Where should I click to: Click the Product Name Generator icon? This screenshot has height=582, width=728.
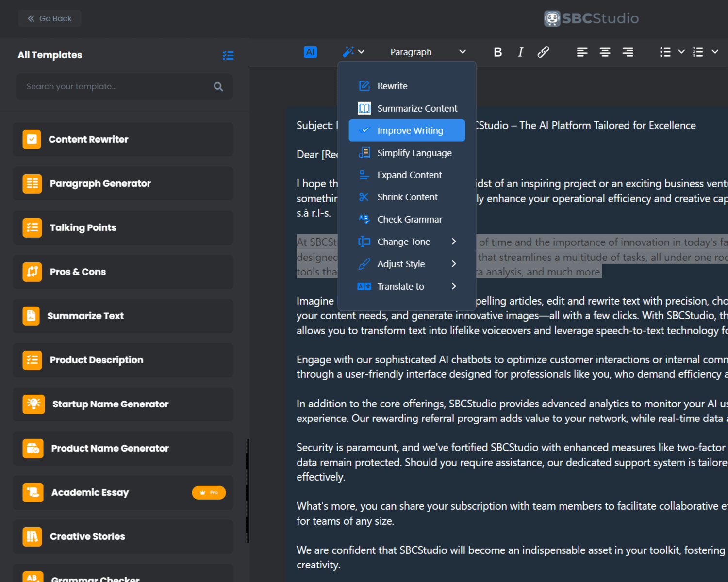pyautogui.click(x=33, y=448)
